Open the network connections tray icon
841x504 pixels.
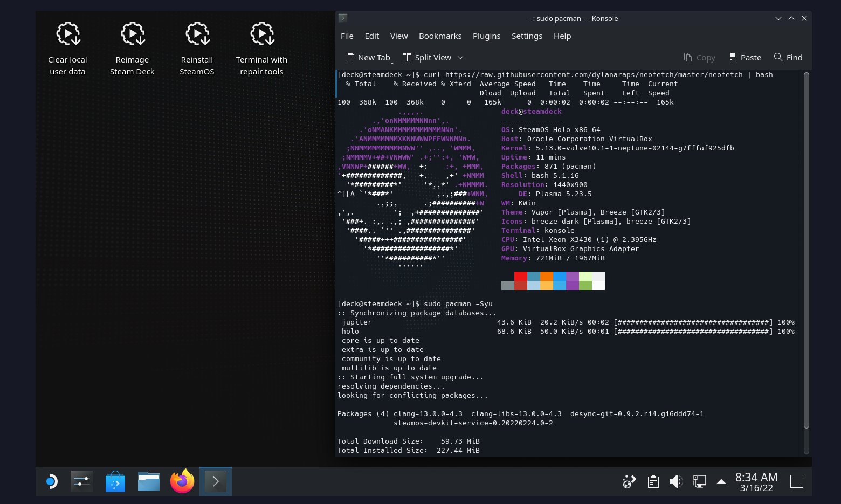click(x=699, y=481)
